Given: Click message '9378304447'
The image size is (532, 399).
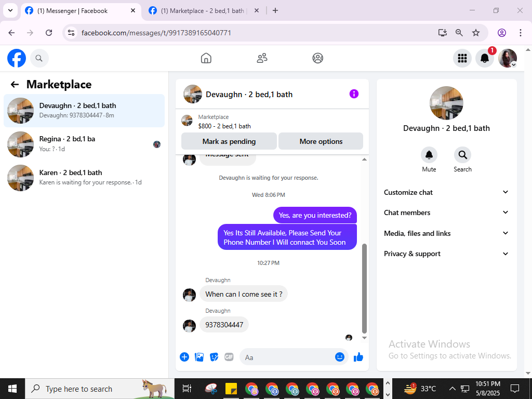Looking at the screenshot, I should 224,325.
